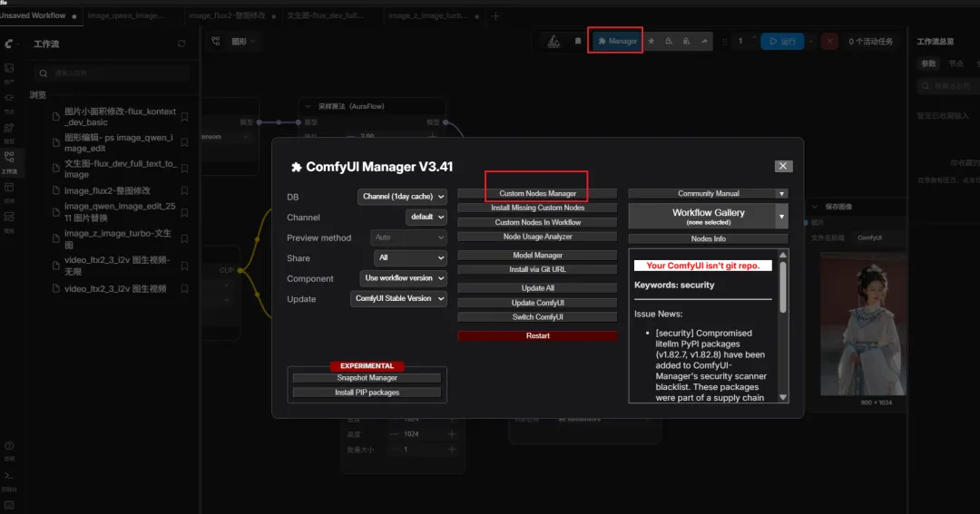Click the Manager button in top toolbar
This screenshot has height=514, width=980.
(617, 41)
